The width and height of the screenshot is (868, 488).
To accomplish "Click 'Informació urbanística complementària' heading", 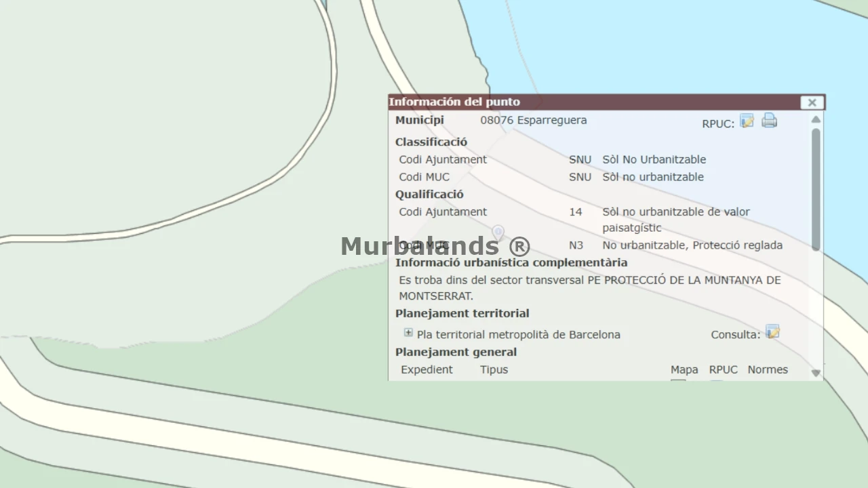I will [511, 263].
